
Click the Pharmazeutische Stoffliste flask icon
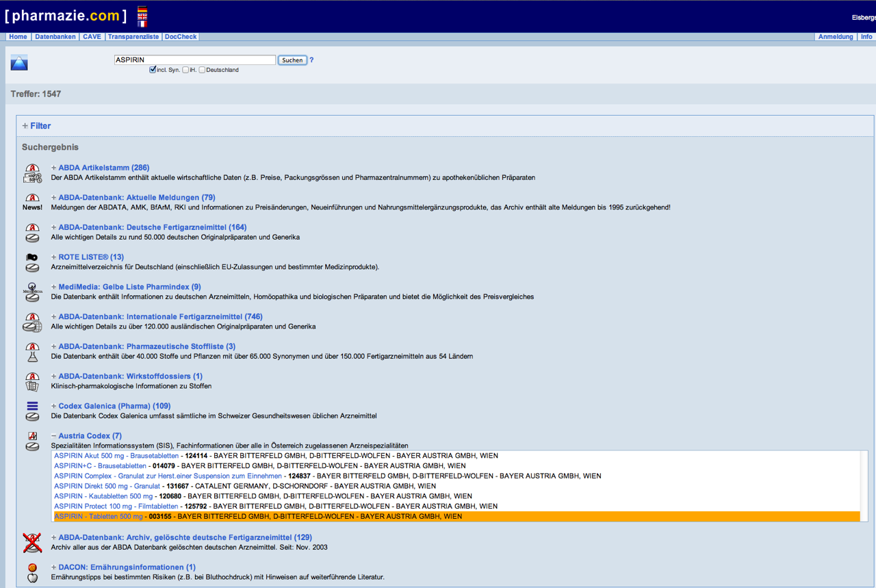32,352
